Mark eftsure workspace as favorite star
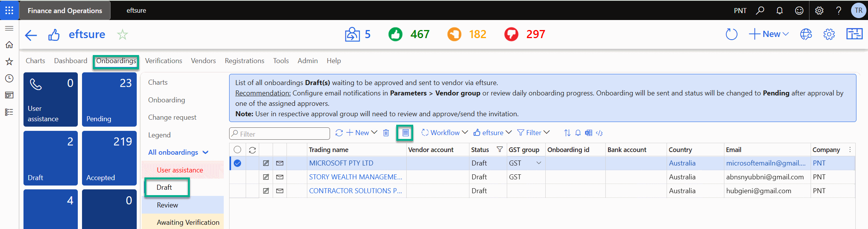Viewport: 868px width, 229px height. (122, 35)
